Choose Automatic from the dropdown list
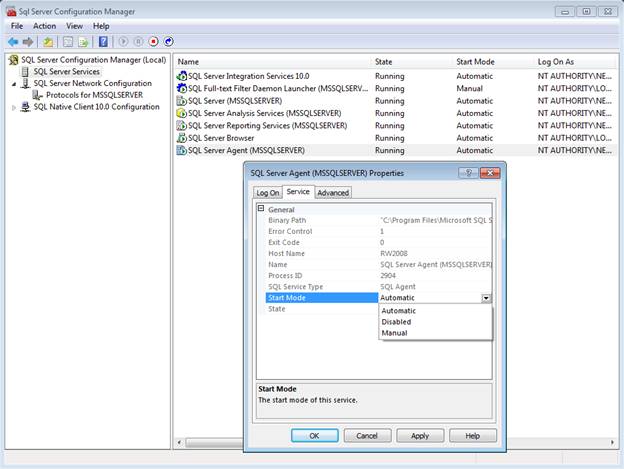 (x=435, y=311)
